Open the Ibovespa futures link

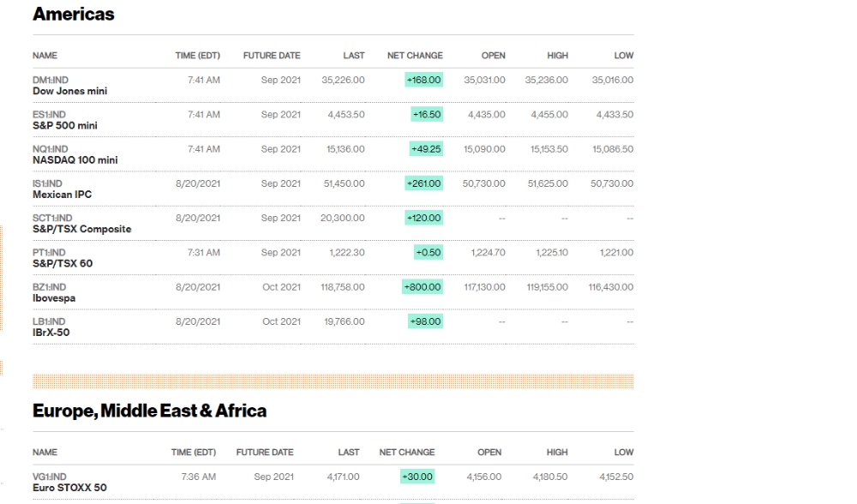pyautogui.click(x=53, y=298)
